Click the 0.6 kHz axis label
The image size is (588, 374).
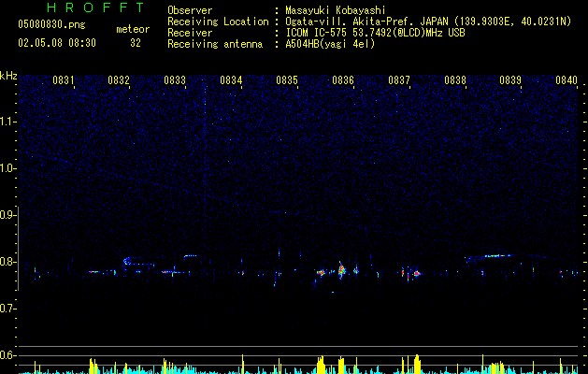pyautogui.click(x=8, y=355)
